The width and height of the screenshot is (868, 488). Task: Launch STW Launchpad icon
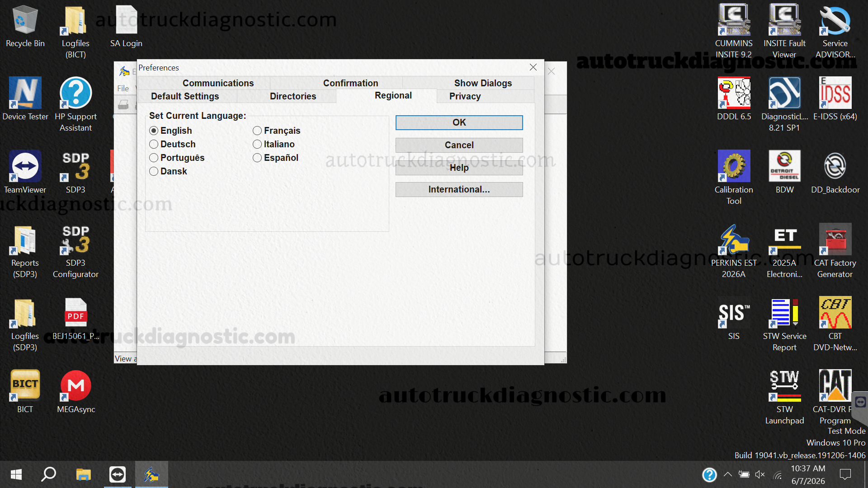(x=784, y=397)
